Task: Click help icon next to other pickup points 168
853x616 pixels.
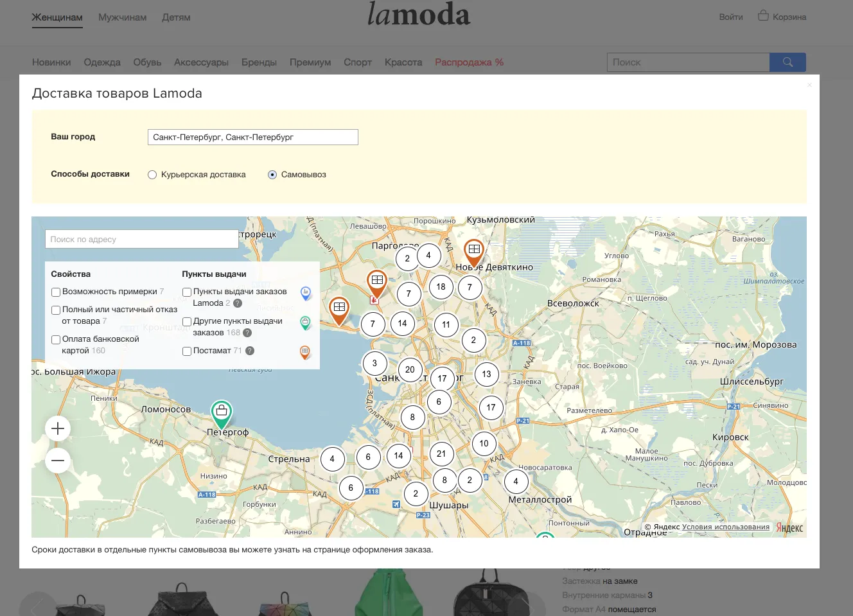Action: pos(247,333)
